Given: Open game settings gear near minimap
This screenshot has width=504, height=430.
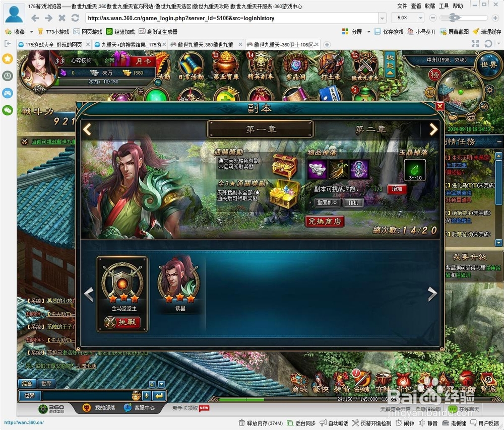Looking at the screenshot, I should 489,89.
